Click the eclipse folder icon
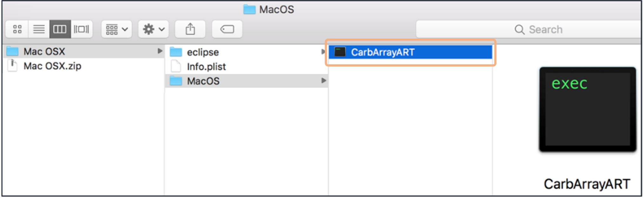This screenshot has width=644, height=198. pyautogui.click(x=176, y=52)
